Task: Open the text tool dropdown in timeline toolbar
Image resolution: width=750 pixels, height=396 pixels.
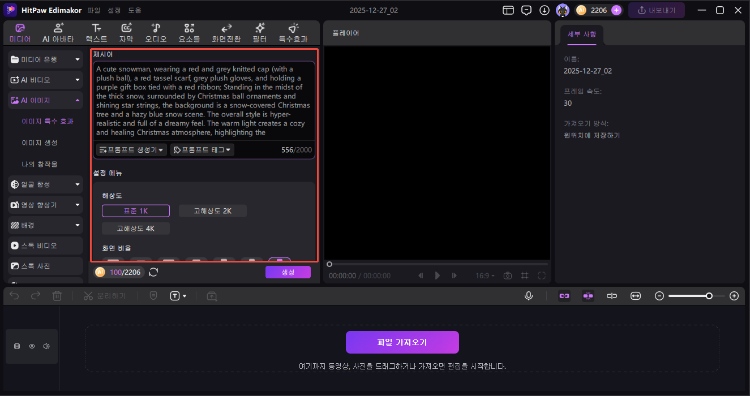Action: pyautogui.click(x=178, y=296)
